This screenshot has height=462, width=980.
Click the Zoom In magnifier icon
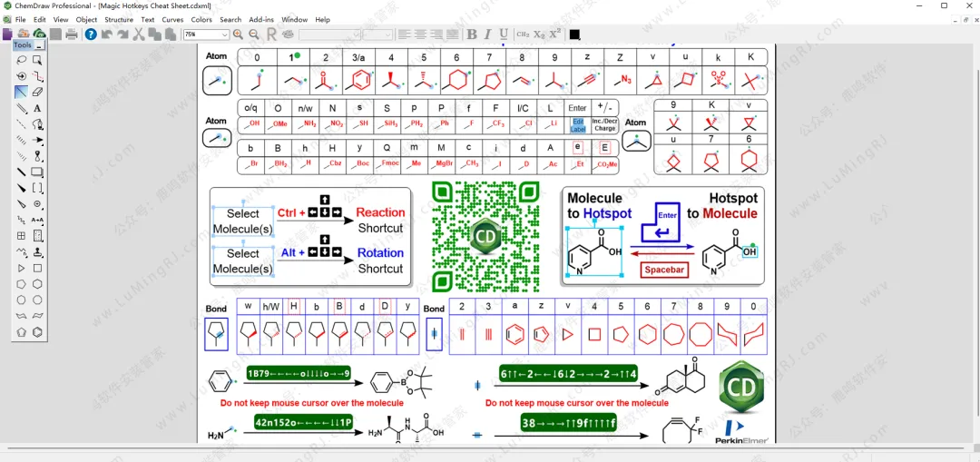click(x=238, y=34)
